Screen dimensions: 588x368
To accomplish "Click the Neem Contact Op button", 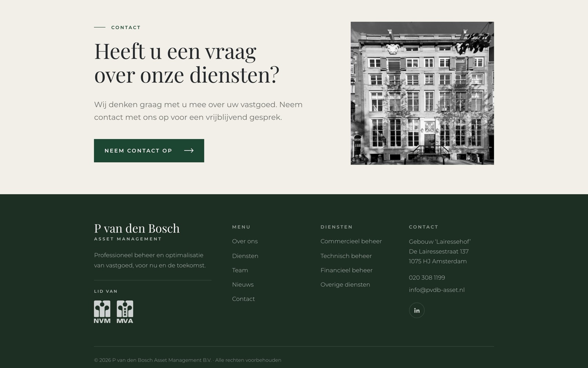I will coord(149,151).
